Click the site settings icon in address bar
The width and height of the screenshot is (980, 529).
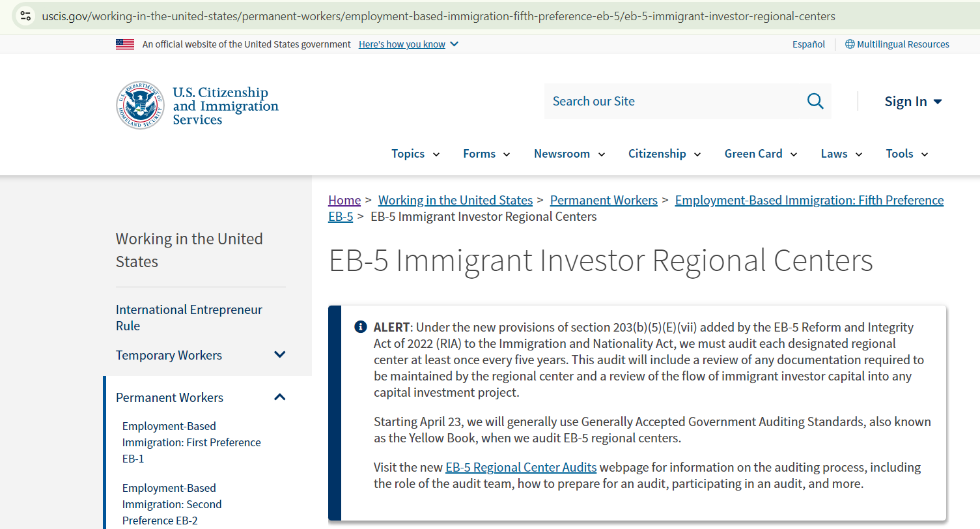click(x=25, y=16)
